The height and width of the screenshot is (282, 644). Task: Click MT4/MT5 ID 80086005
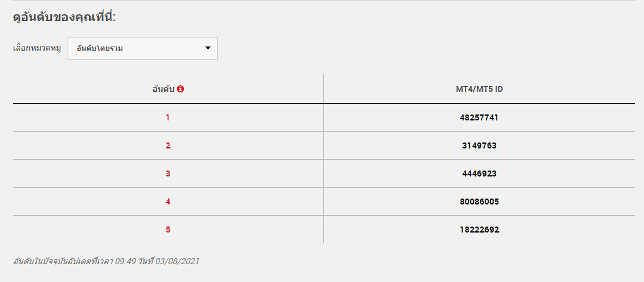click(x=479, y=202)
